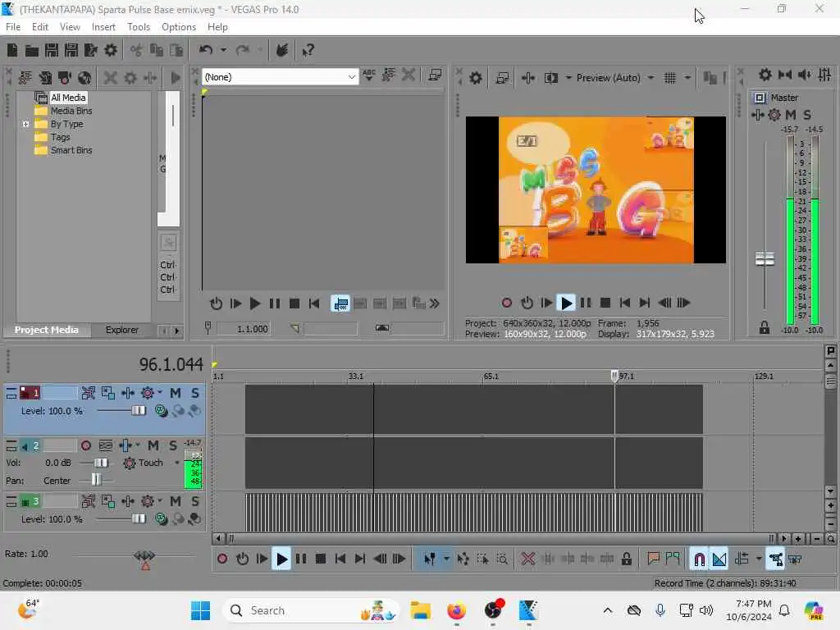This screenshot has height=630, width=840.
Task: Adjust track 1 Level slider
Action: coord(138,411)
